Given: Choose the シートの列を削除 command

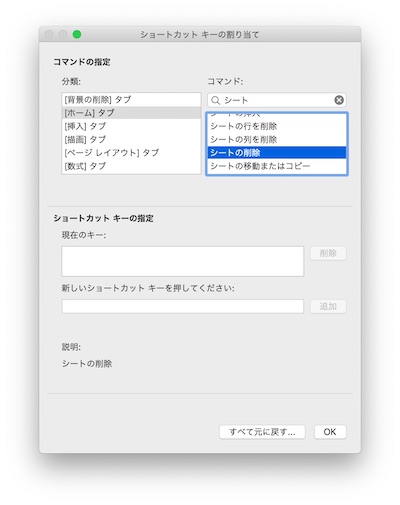Looking at the screenshot, I should coord(277,140).
